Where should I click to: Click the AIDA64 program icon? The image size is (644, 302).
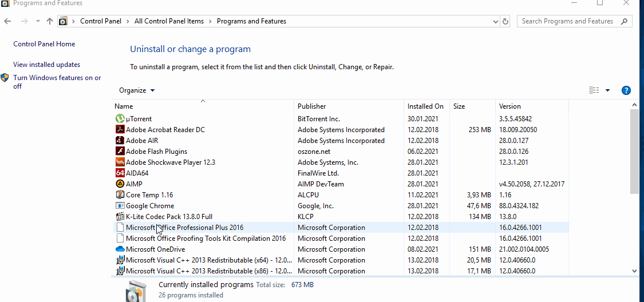pyautogui.click(x=120, y=173)
